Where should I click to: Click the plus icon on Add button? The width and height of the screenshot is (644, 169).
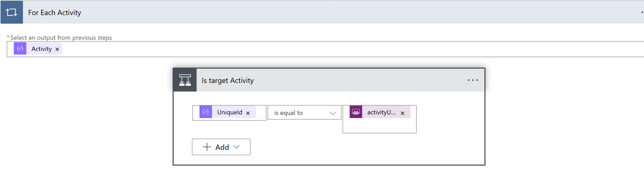tap(207, 147)
